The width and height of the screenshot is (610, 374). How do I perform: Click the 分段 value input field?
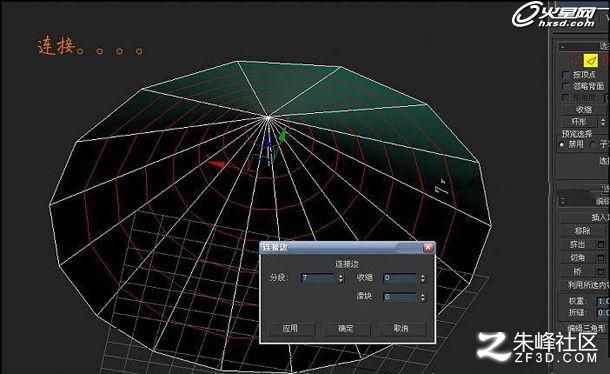point(318,278)
